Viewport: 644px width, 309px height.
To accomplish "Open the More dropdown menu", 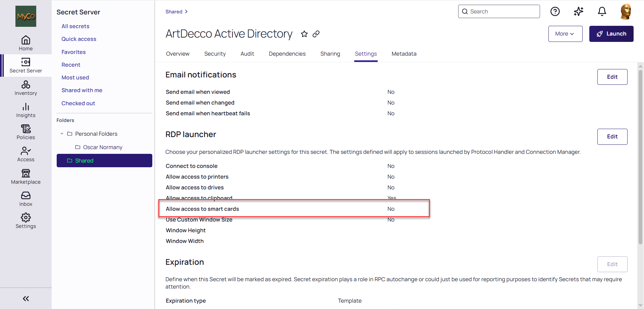I will (x=565, y=34).
